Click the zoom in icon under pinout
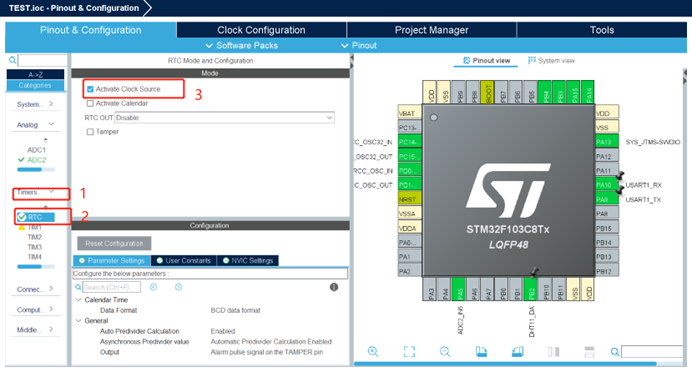 pos(373,352)
